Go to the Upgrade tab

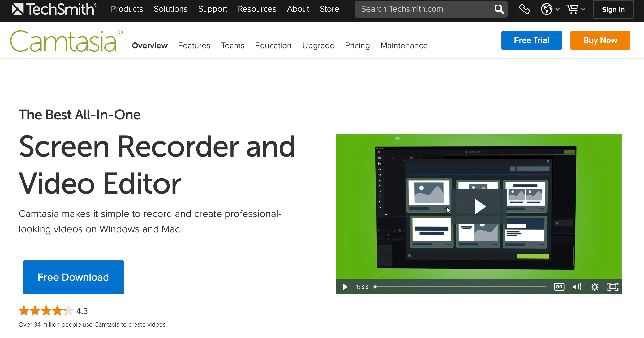click(318, 46)
